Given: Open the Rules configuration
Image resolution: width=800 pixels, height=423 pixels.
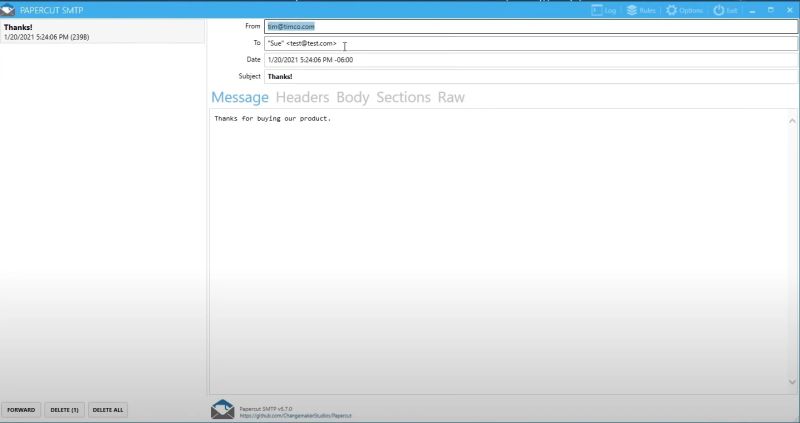Looking at the screenshot, I should (x=641, y=10).
